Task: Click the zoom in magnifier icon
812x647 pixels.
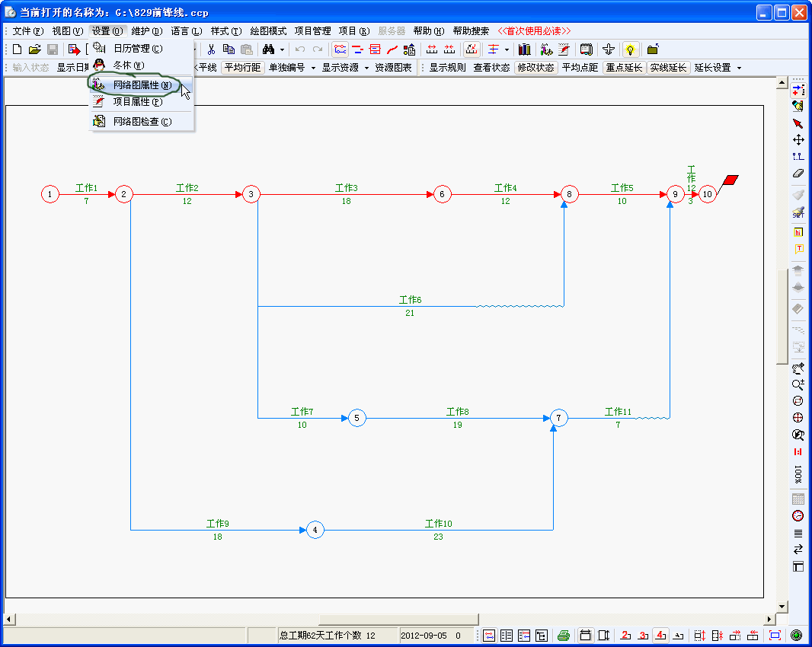Action: coord(798,384)
